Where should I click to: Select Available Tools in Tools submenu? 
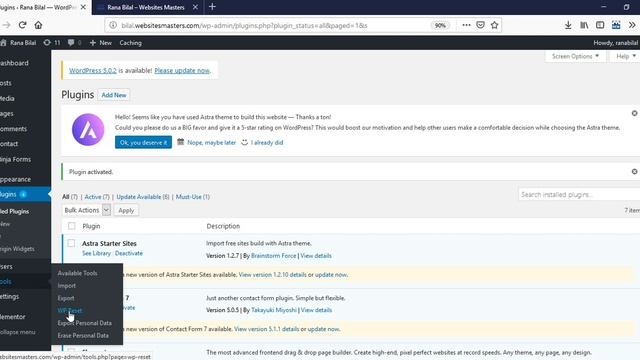click(x=77, y=273)
